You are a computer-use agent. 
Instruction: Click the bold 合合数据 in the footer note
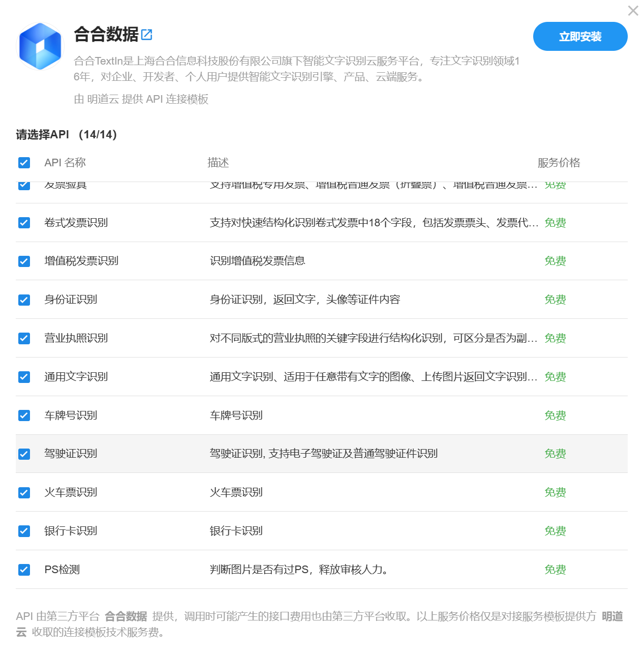(126, 616)
